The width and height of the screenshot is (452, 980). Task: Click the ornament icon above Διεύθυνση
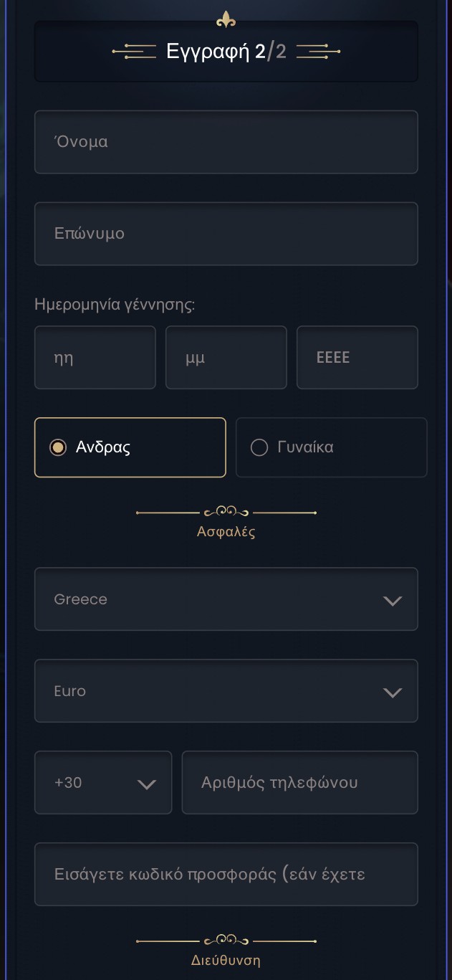pos(226,940)
